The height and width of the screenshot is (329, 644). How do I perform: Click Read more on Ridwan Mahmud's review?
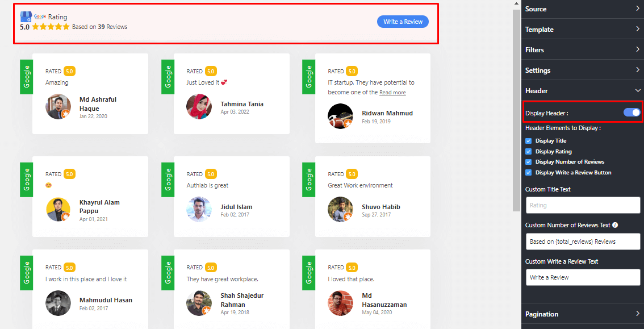tap(392, 93)
